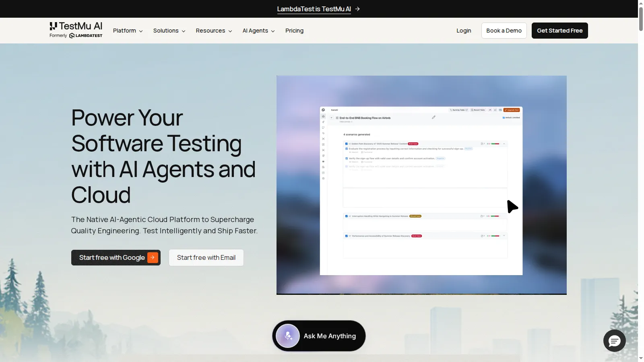Tick Interruption Handling checkbox in demo video
This screenshot has height=362, width=644.
tap(346, 216)
